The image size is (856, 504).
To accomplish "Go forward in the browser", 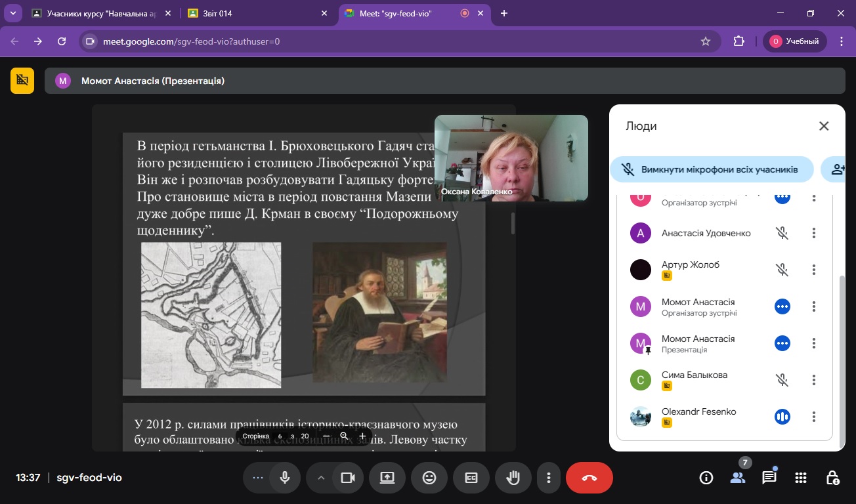I will 38,41.
